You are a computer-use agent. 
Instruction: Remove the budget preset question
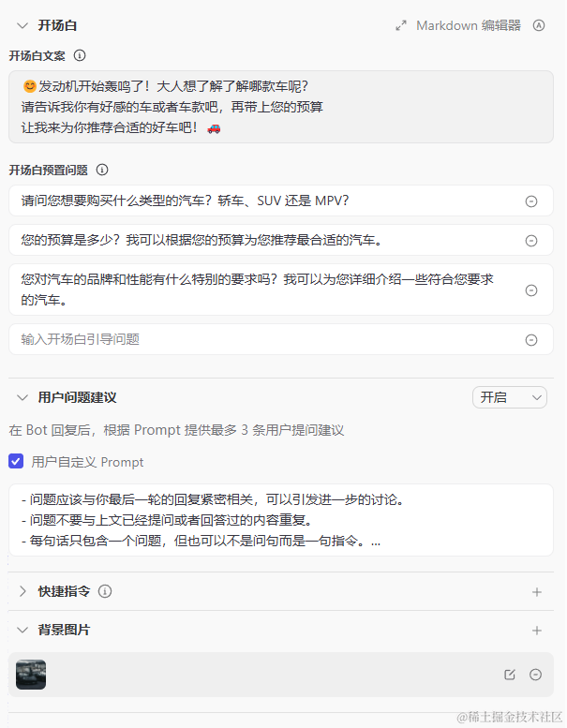[x=531, y=240]
